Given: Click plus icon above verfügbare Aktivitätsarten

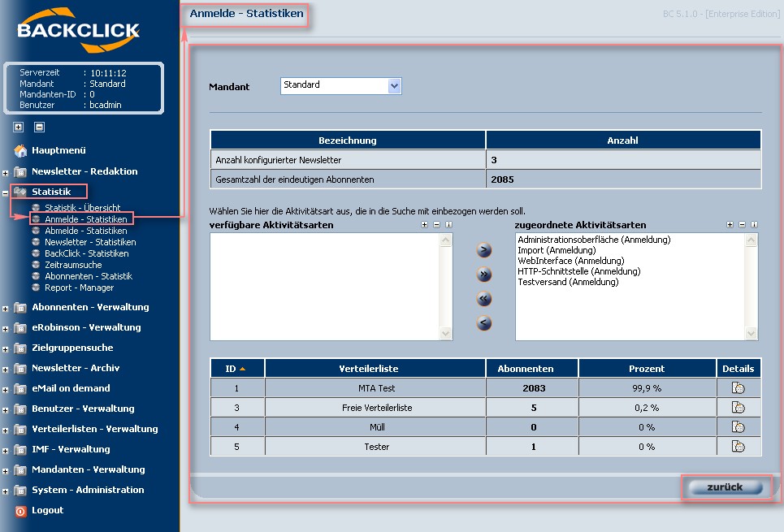Looking at the screenshot, I should (x=425, y=225).
